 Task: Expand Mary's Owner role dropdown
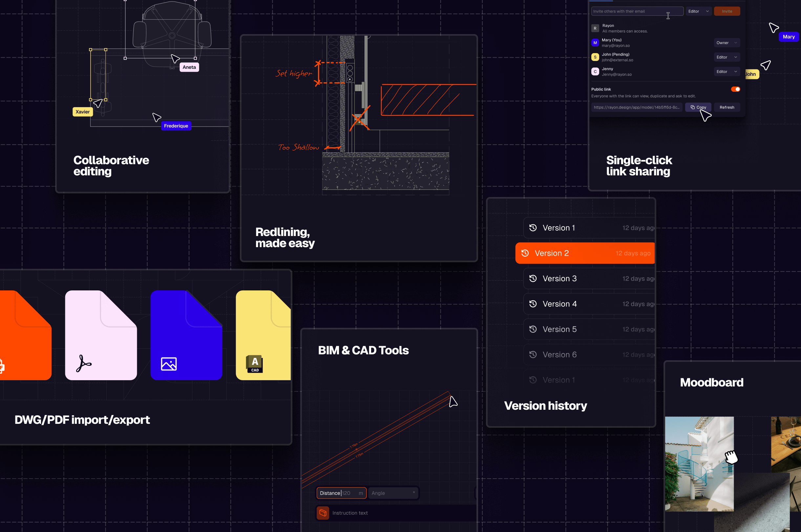726,43
